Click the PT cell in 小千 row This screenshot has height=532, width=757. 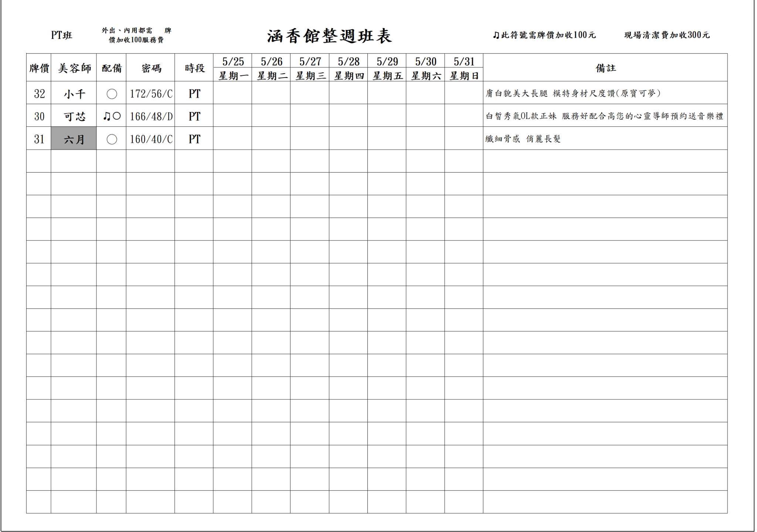point(194,93)
